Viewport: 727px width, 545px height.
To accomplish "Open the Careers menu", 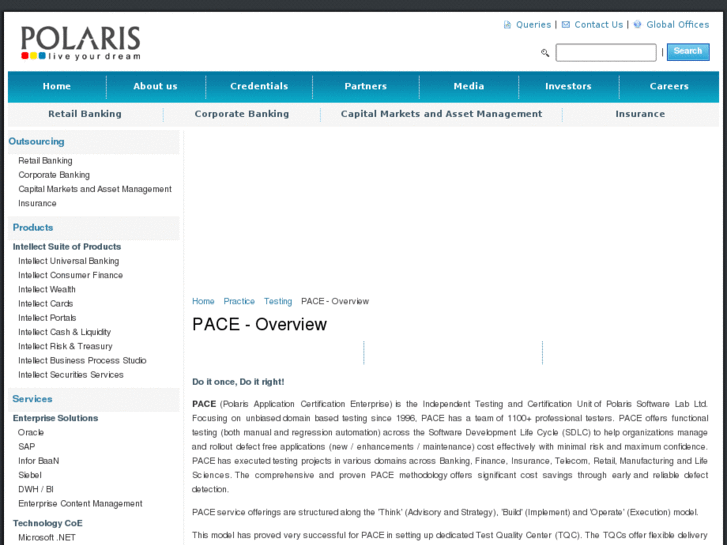I will coord(669,86).
